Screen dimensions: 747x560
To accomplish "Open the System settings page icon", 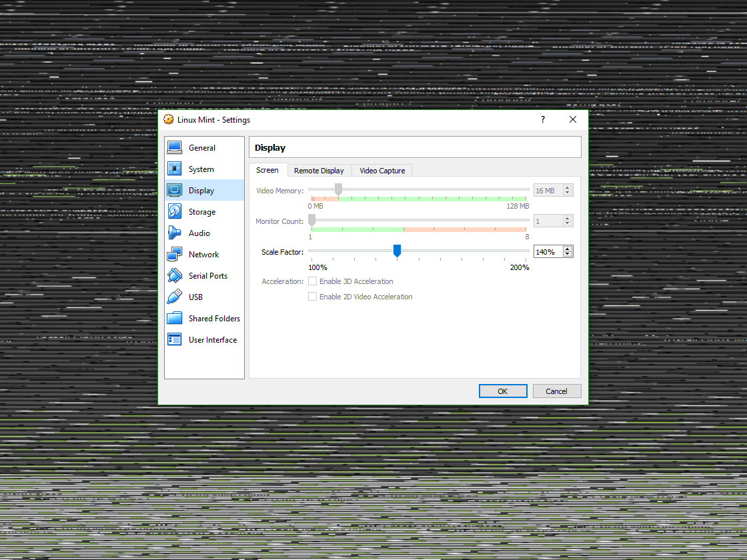I will tap(174, 169).
